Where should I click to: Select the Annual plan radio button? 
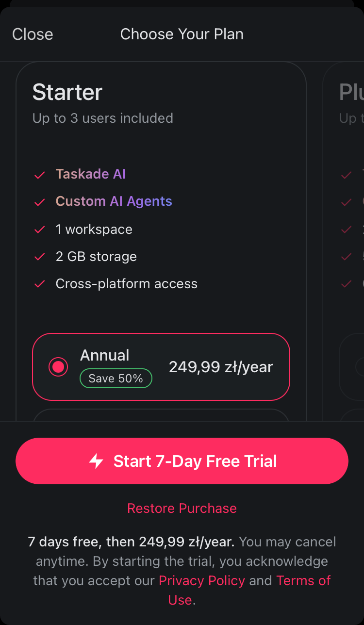click(x=58, y=367)
